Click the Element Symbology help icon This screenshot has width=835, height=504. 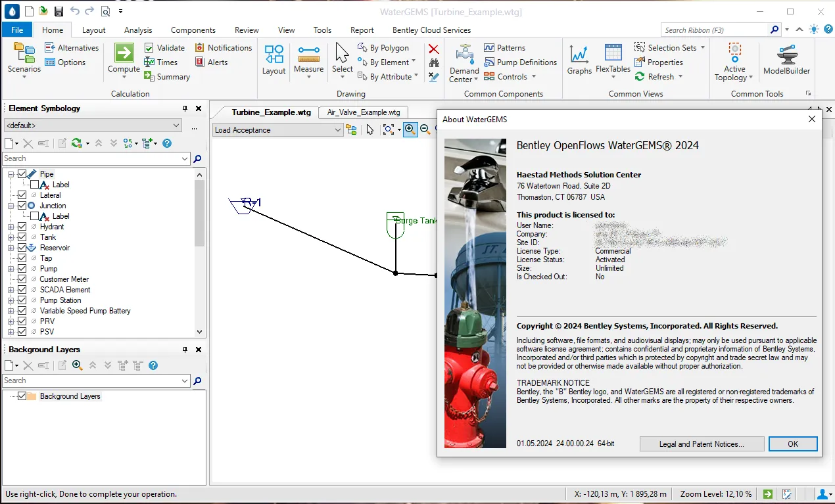(x=167, y=143)
